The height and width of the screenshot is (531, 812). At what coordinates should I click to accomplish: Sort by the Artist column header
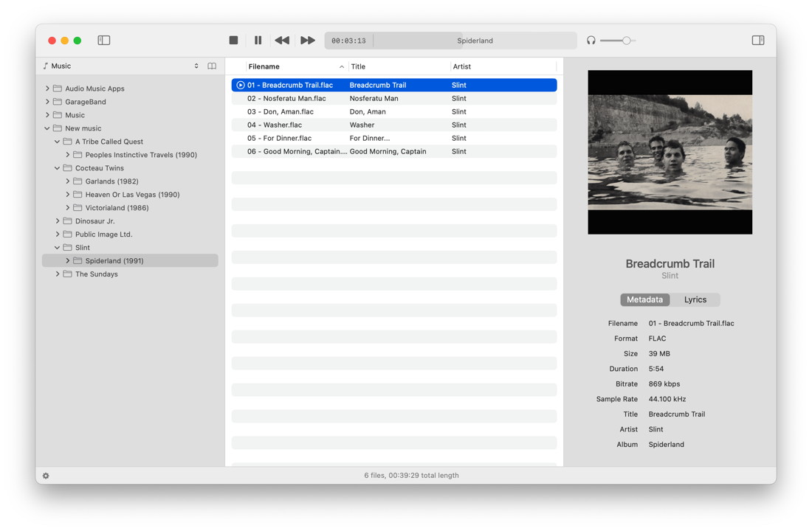tap(462, 66)
